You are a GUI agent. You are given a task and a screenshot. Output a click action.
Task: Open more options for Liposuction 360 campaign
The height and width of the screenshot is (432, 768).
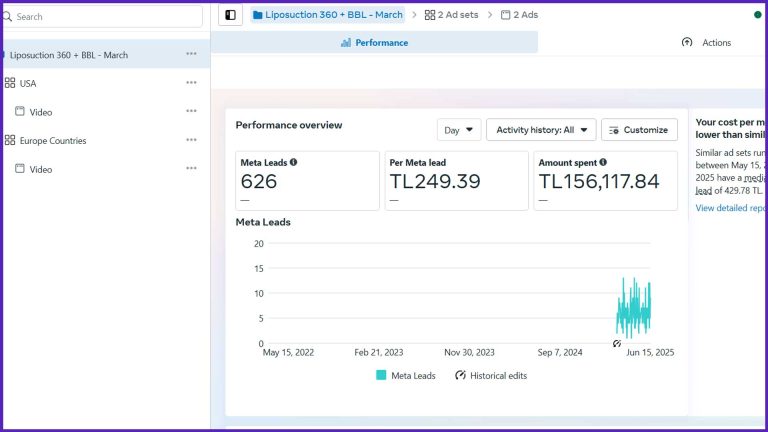pos(192,54)
